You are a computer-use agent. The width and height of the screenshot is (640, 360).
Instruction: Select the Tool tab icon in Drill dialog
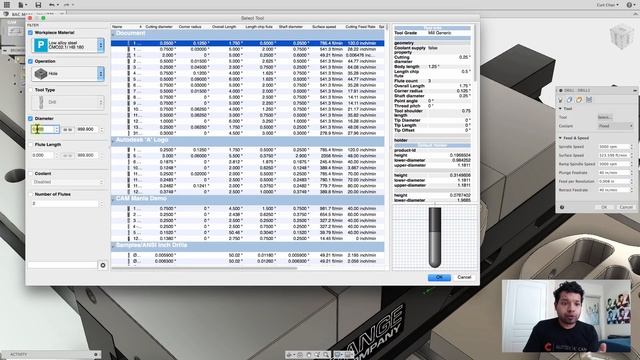click(x=560, y=100)
